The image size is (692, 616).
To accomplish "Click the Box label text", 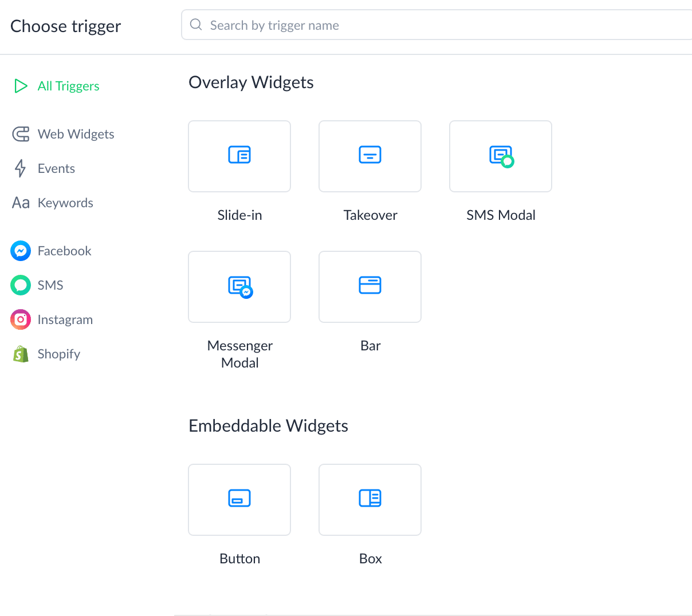I will tap(370, 559).
